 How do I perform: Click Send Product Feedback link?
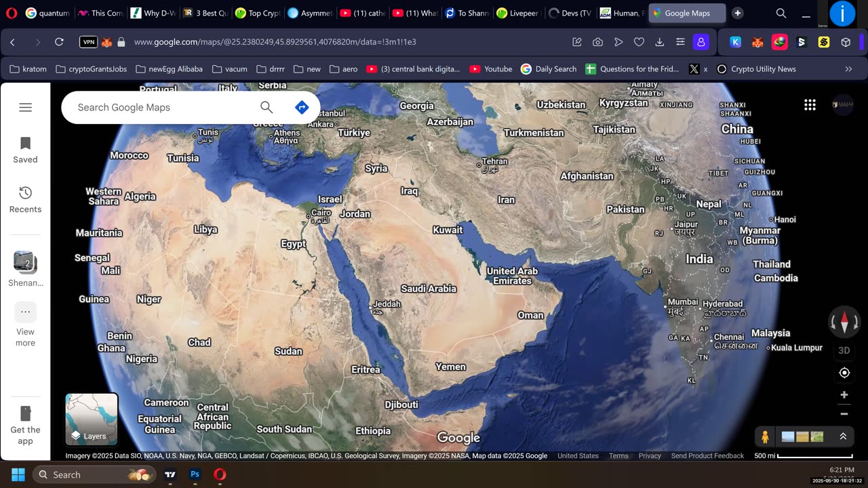(707, 455)
